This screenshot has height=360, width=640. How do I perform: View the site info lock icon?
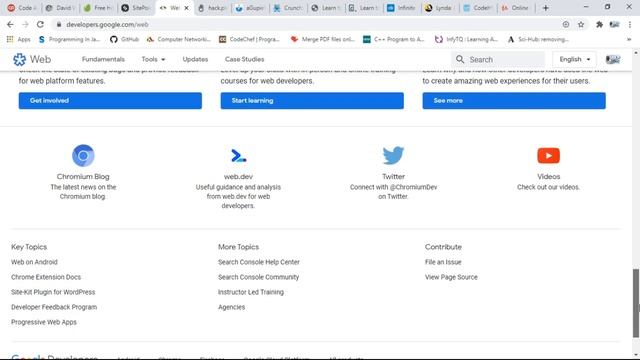tap(59, 24)
